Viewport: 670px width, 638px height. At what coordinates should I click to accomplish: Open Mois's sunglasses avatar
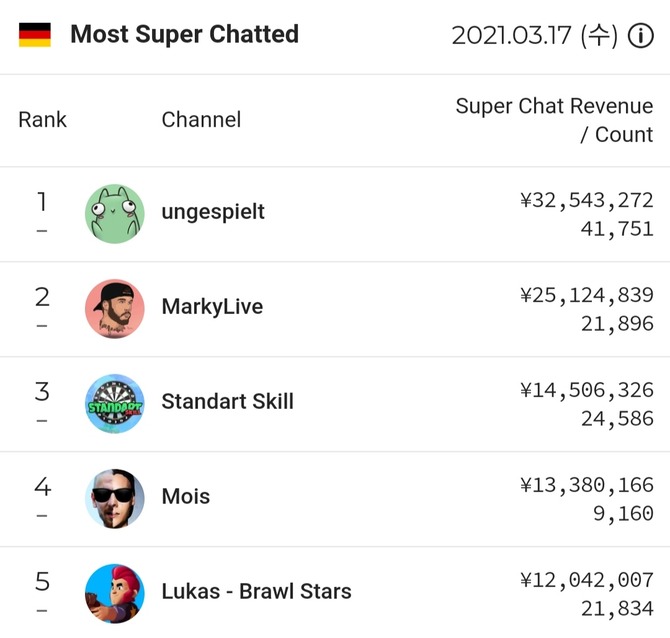115,498
